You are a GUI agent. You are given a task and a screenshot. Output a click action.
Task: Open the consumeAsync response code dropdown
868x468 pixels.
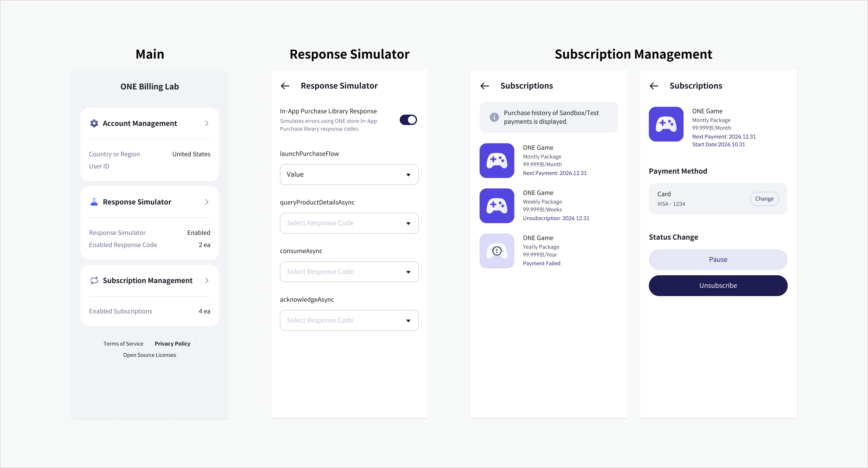point(349,272)
